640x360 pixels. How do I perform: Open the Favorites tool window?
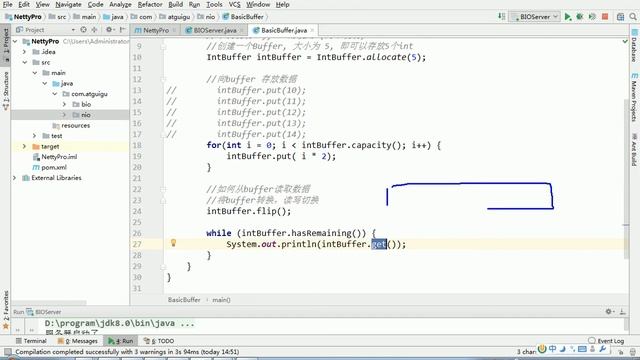(6, 310)
